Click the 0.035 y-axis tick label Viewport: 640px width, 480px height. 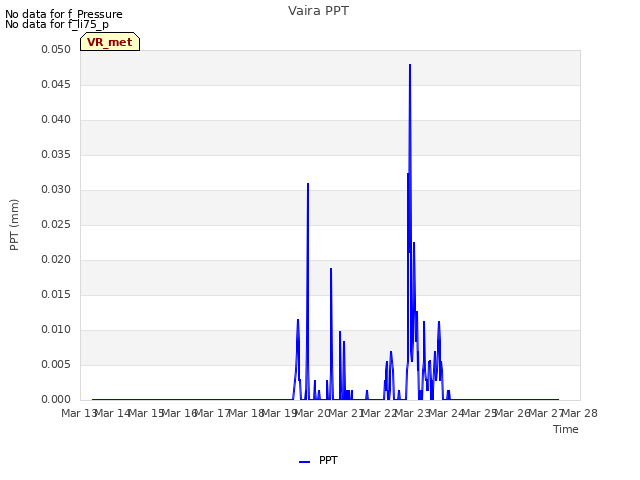[x=56, y=155]
